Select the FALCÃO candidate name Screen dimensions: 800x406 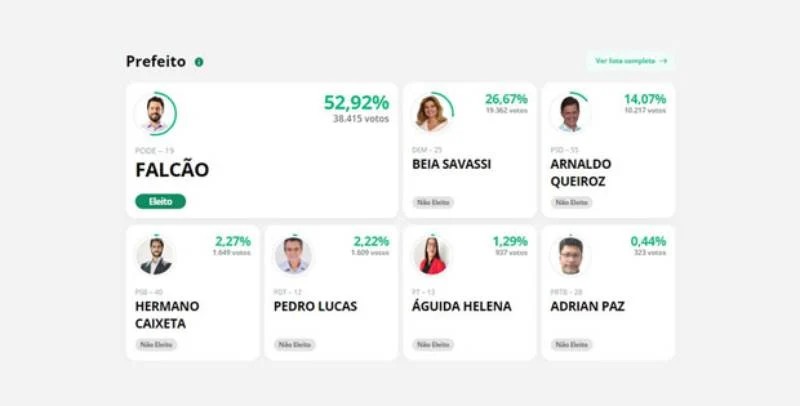[x=172, y=170]
